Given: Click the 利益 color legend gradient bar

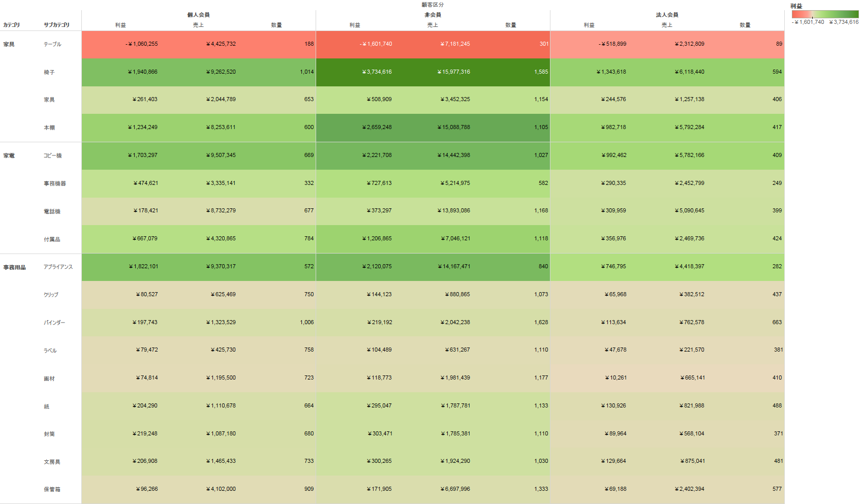Looking at the screenshot, I should point(825,14).
